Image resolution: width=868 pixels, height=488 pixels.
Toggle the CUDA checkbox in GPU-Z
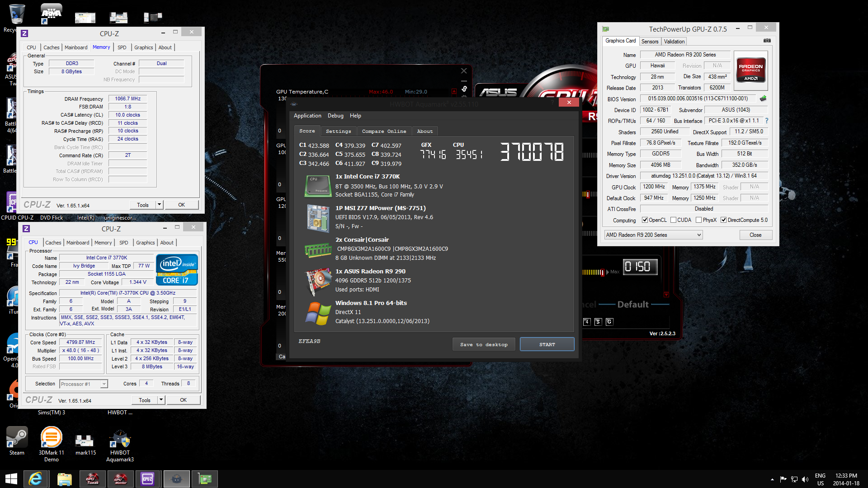tap(673, 220)
